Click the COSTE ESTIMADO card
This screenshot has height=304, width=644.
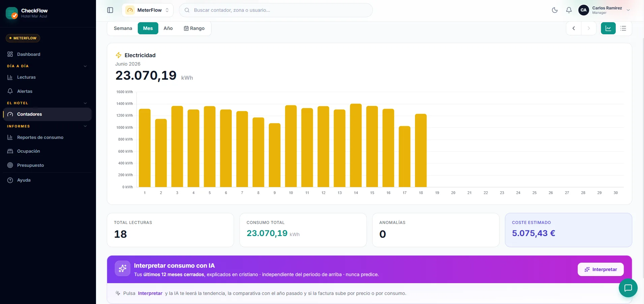569,230
